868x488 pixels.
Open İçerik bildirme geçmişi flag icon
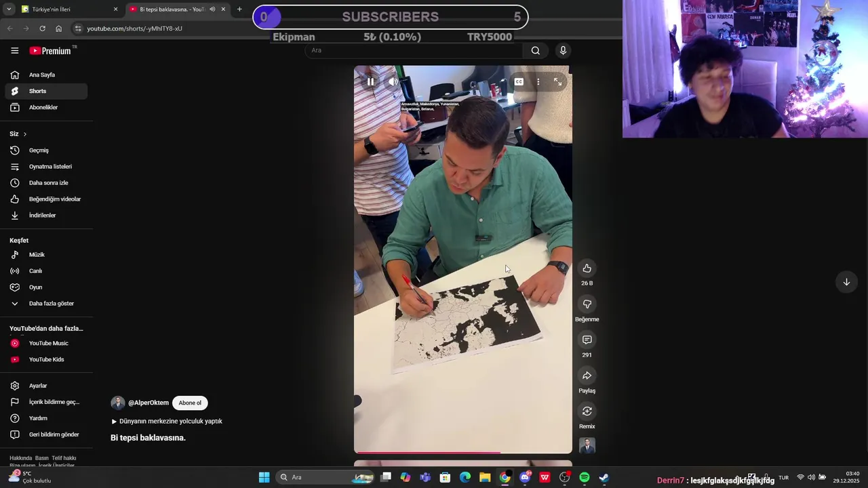15,402
